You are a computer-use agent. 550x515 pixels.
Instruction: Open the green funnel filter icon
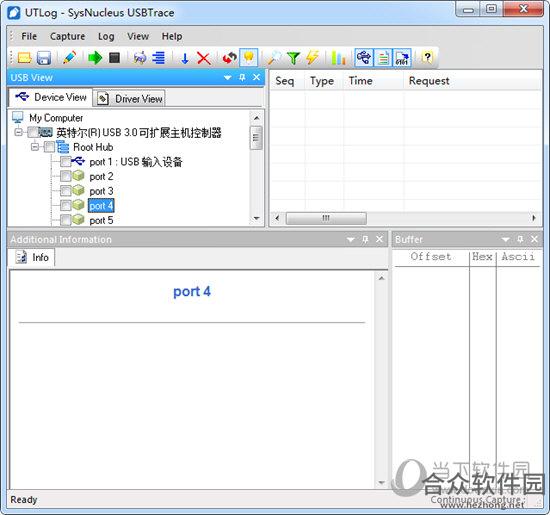293,58
